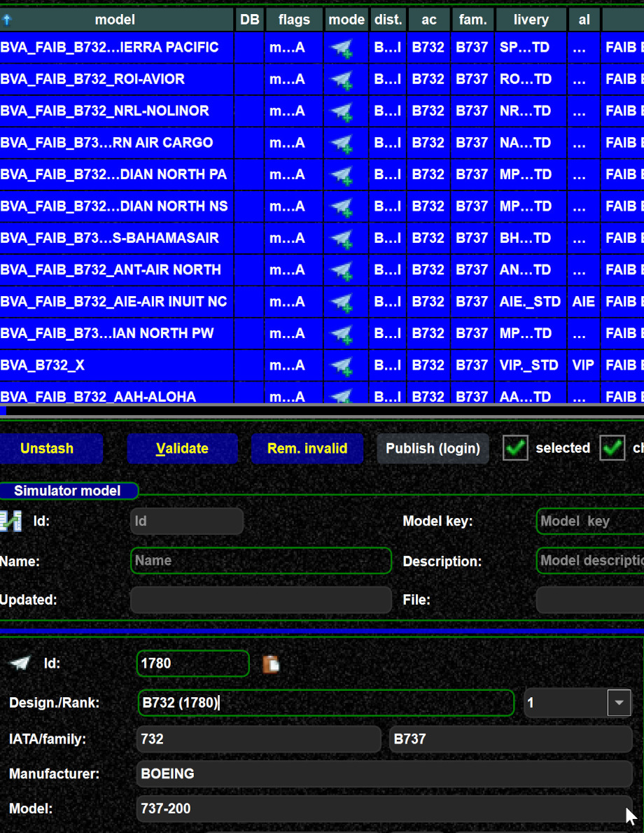Focus the Model key input field
Viewport: 644px width, 833px height.
pos(590,521)
